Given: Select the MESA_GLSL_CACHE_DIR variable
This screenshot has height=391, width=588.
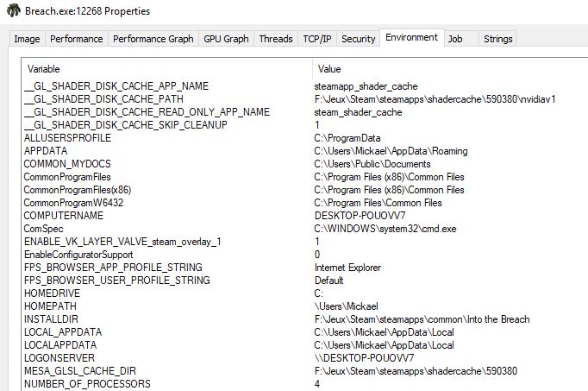Looking at the screenshot, I should point(80,371).
